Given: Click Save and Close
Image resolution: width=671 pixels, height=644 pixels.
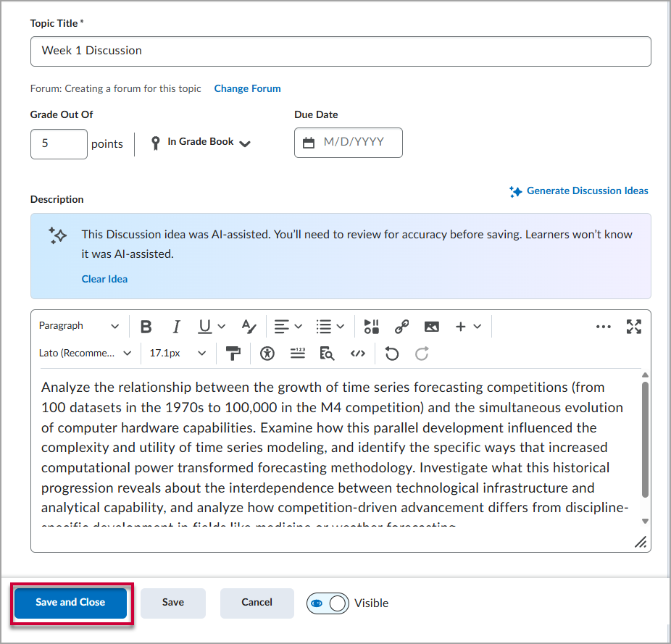Looking at the screenshot, I should (70, 603).
